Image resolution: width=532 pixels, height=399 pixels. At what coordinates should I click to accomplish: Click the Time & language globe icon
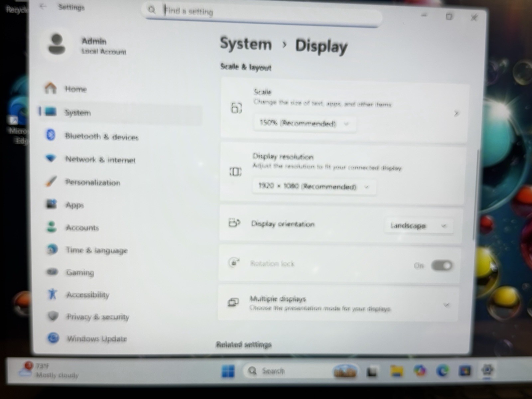[52, 250]
